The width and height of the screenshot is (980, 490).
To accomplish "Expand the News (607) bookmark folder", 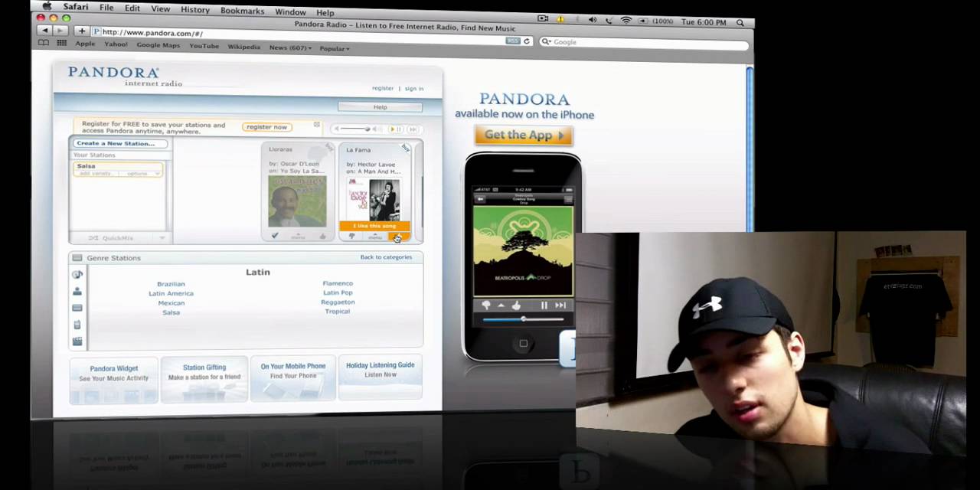I will (290, 47).
